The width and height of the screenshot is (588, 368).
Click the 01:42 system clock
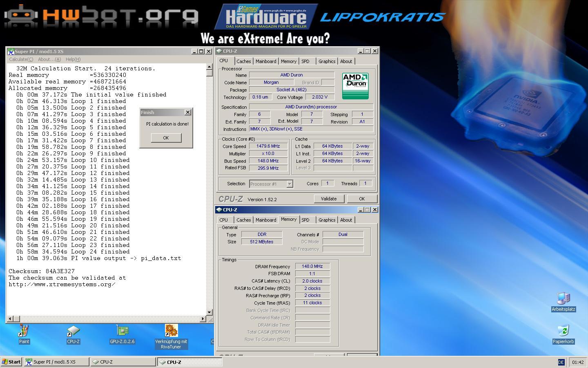pyautogui.click(x=578, y=362)
